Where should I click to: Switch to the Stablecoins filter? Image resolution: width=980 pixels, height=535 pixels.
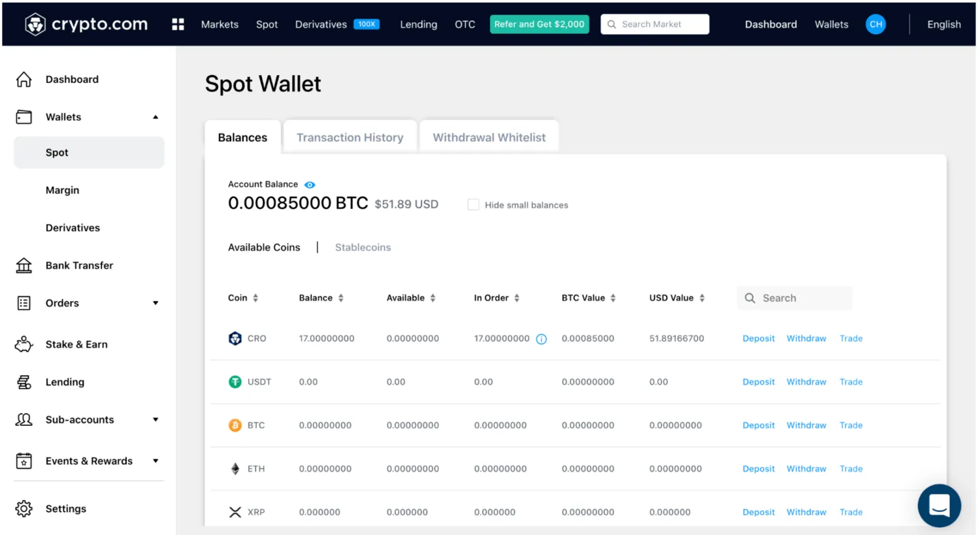point(363,247)
